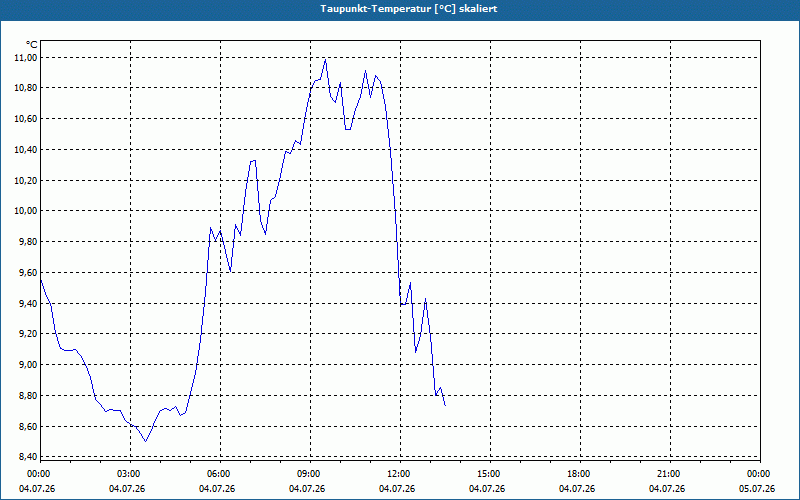Image resolution: width=800 pixels, height=500 pixels.
Task: Click the last data point of curve
Action: [445, 405]
